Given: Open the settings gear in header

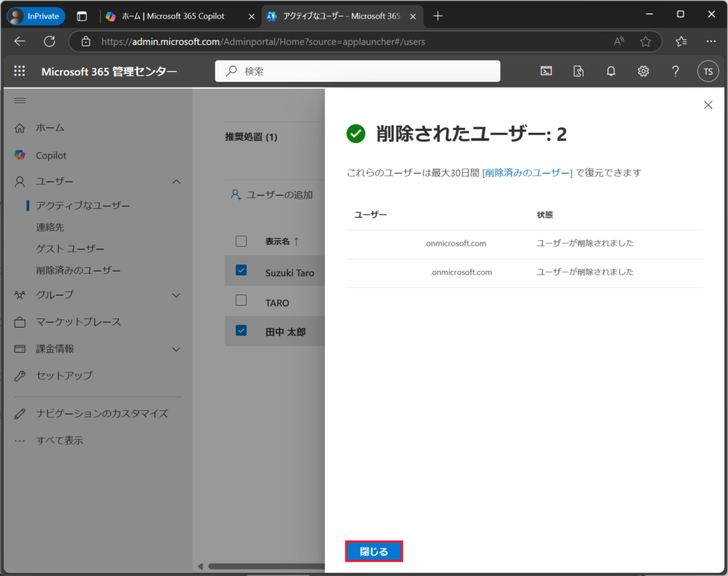Looking at the screenshot, I should [x=643, y=71].
